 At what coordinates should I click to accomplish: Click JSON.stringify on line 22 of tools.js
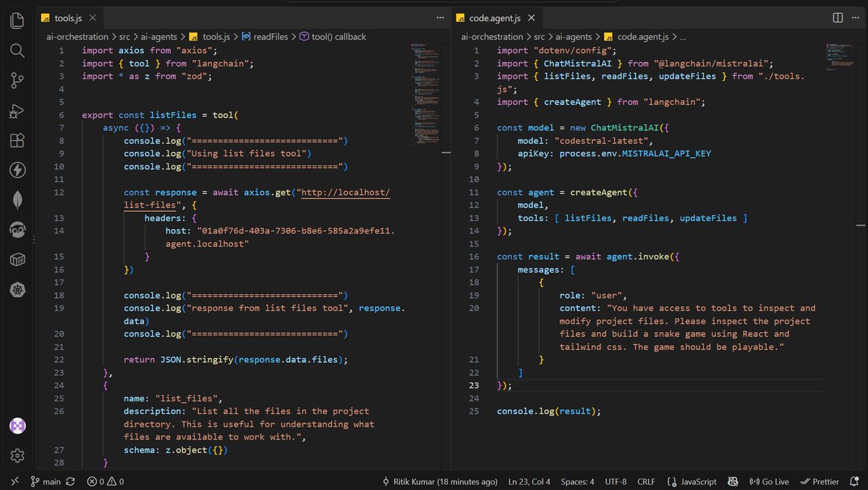tap(195, 359)
